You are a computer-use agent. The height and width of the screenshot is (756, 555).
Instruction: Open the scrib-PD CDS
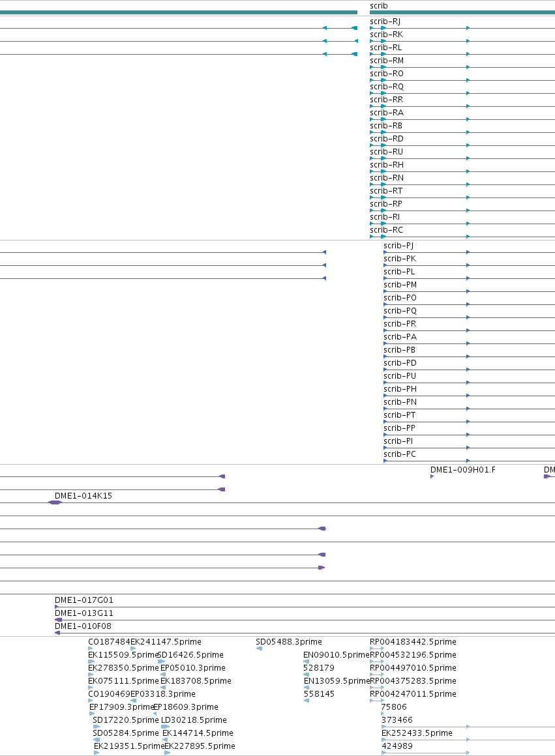tap(400, 362)
